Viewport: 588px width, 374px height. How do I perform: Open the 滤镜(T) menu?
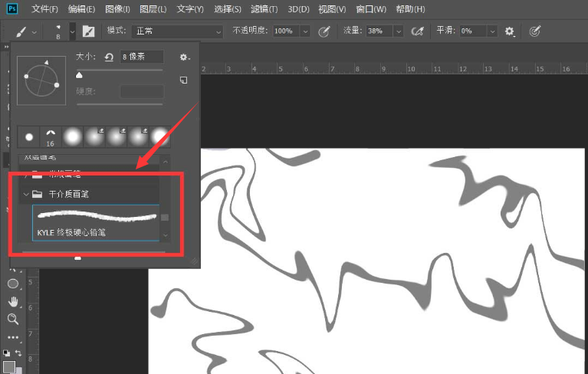[x=264, y=9]
